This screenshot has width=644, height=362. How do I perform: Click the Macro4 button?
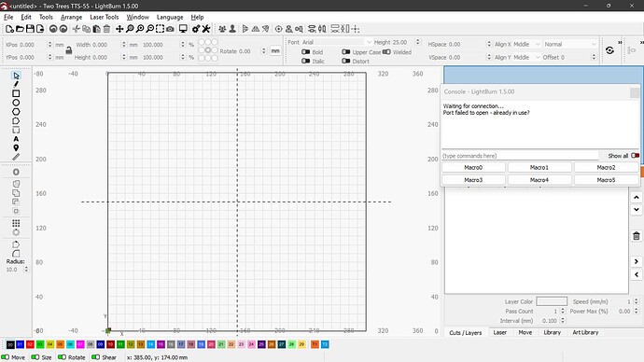539,180
